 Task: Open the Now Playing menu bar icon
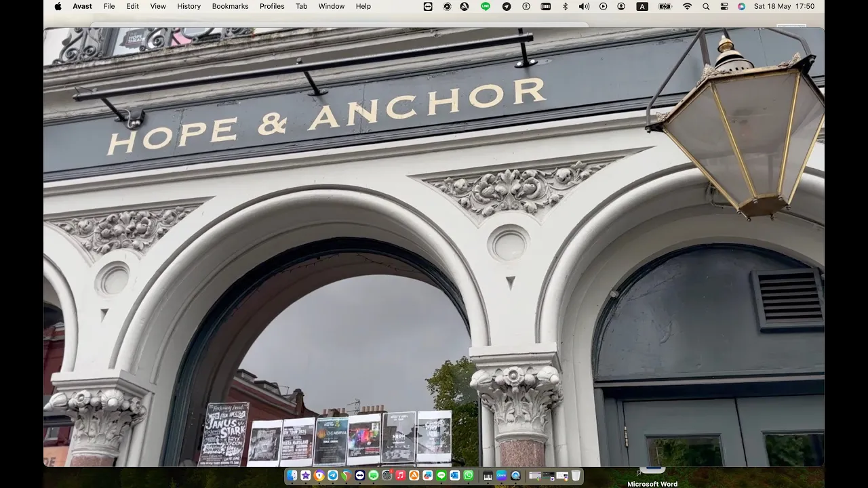(x=604, y=6)
